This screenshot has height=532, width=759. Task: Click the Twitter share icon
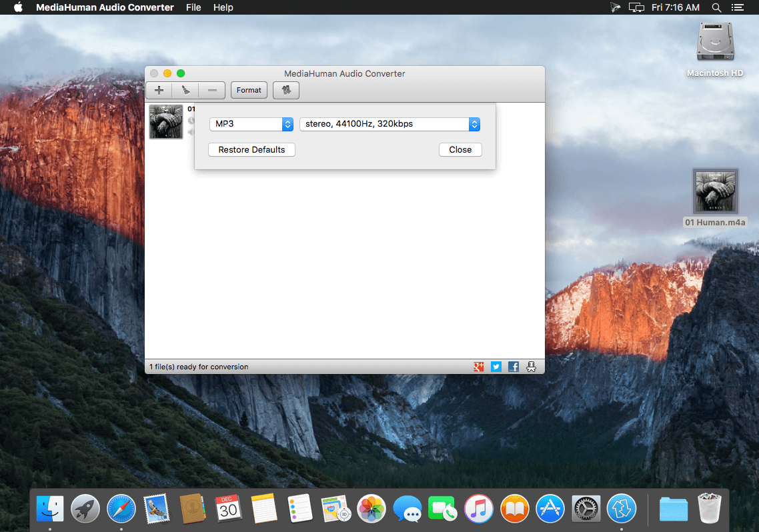[x=496, y=367]
